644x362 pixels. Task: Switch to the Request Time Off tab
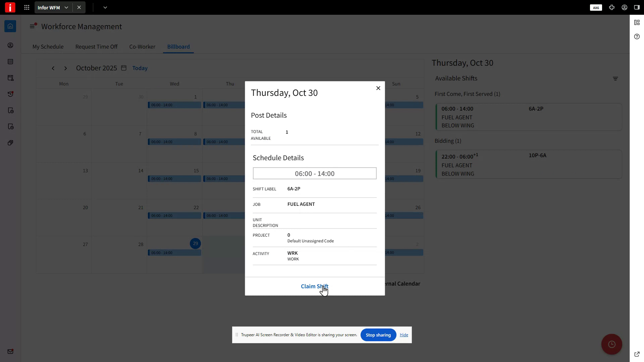pyautogui.click(x=96, y=47)
